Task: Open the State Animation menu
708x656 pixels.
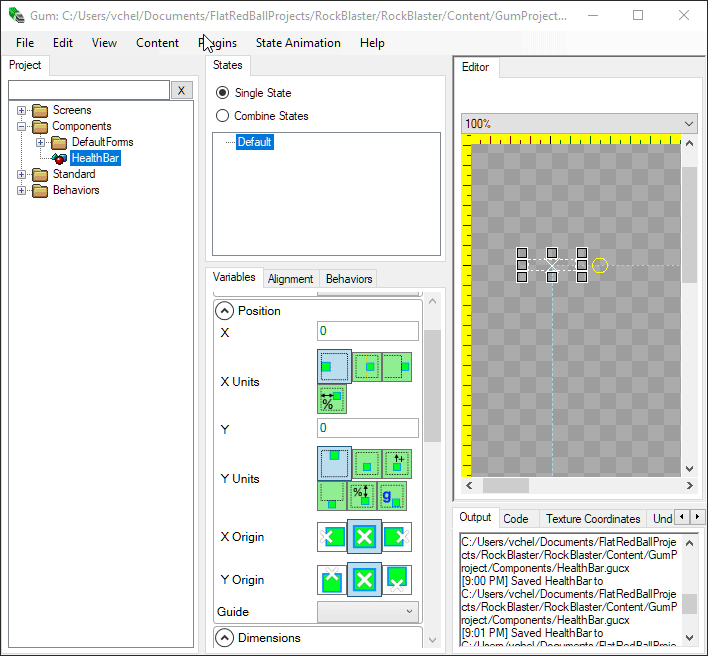Action: pyautogui.click(x=297, y=43)
